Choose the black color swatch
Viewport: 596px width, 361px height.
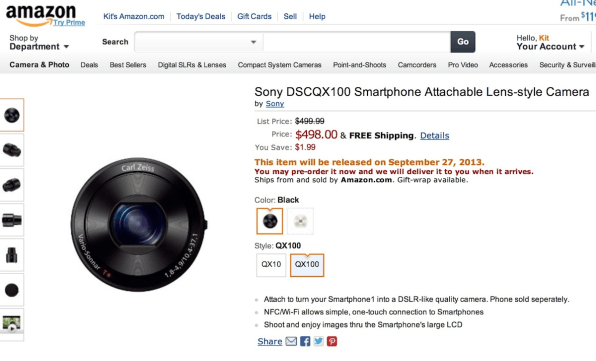pos(269,221)
